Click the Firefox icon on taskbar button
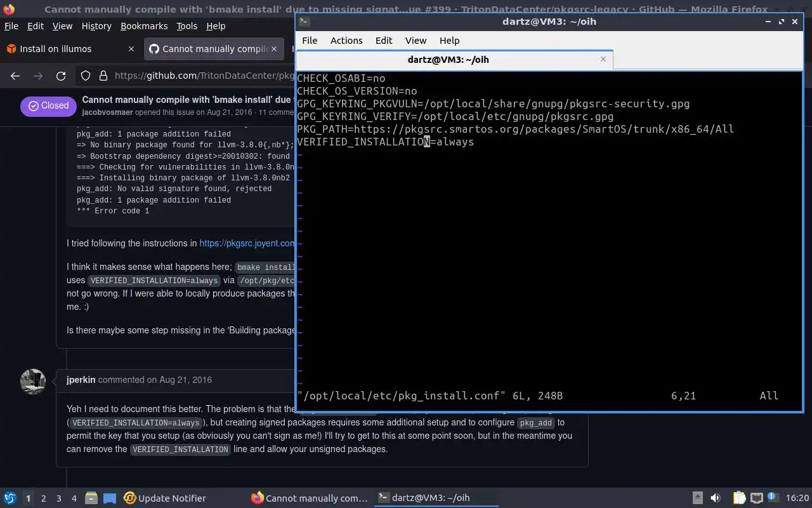This screenshot has height=508, width=812. click(257, 498)
